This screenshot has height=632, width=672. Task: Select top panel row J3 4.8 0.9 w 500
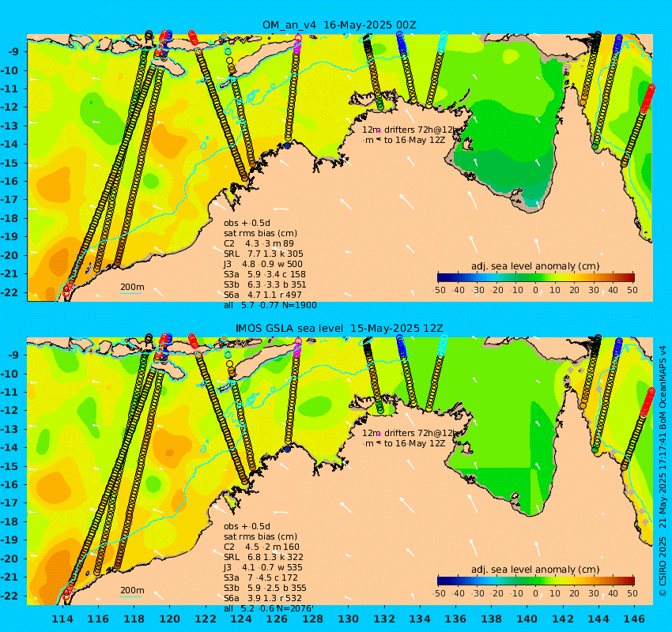tap(262, 264)
